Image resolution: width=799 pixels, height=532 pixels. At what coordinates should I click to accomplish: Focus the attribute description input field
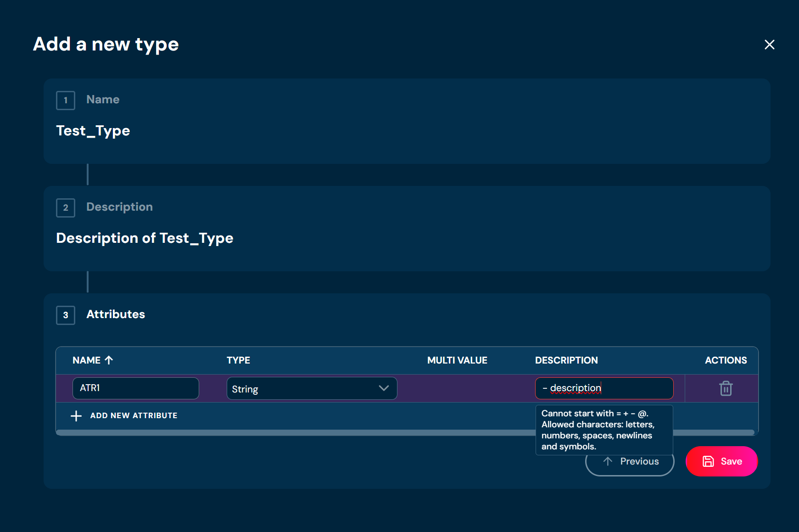[604, 388]
